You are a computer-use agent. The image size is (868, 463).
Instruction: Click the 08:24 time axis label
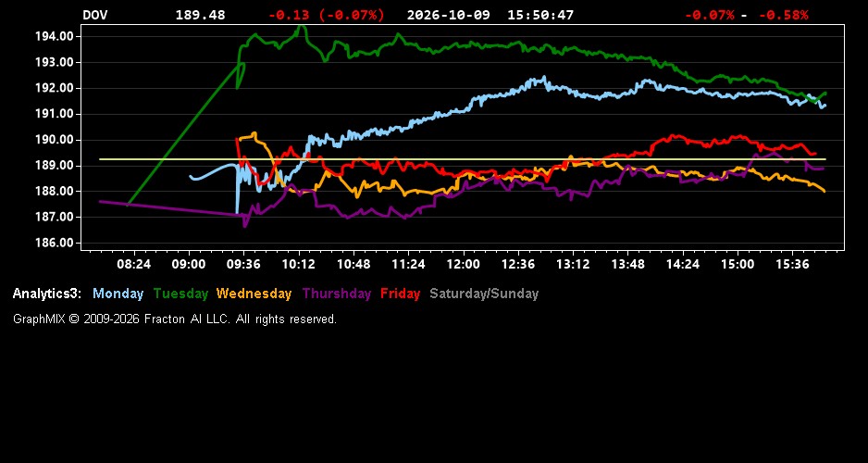point(134,264)
